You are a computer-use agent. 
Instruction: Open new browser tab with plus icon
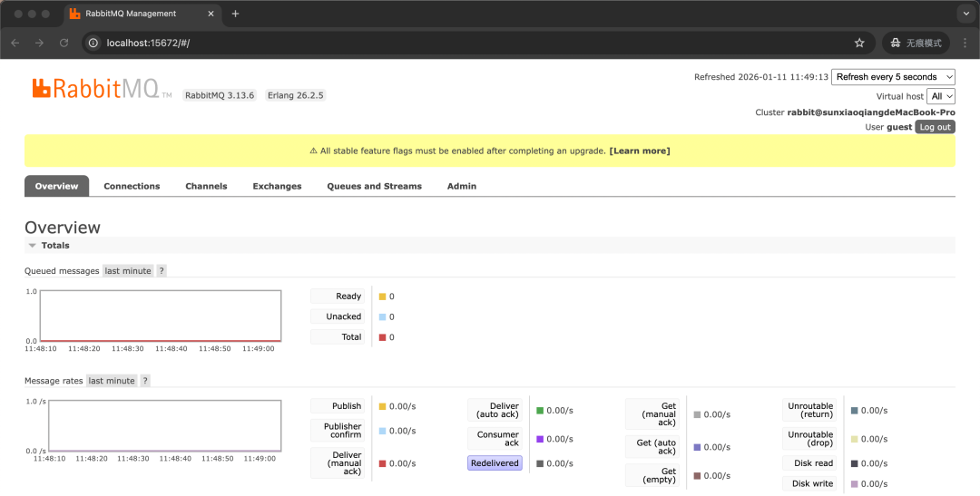[236, 14]
